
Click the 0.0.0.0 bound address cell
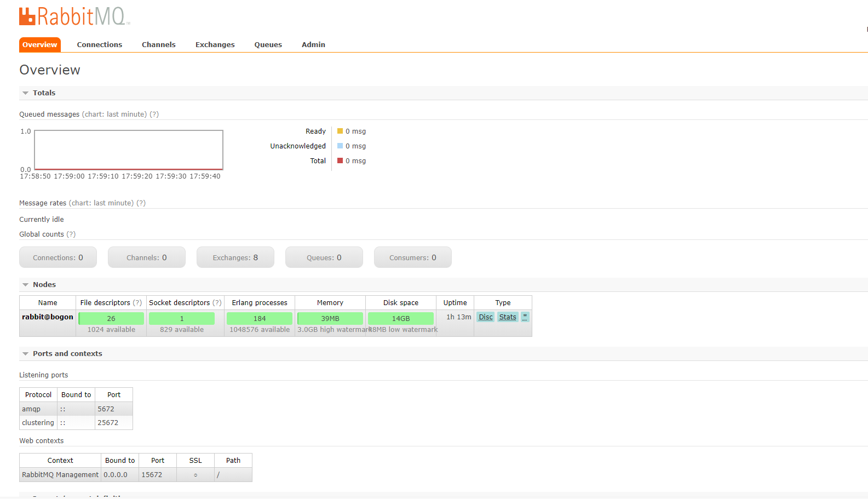tap(120, 475)
